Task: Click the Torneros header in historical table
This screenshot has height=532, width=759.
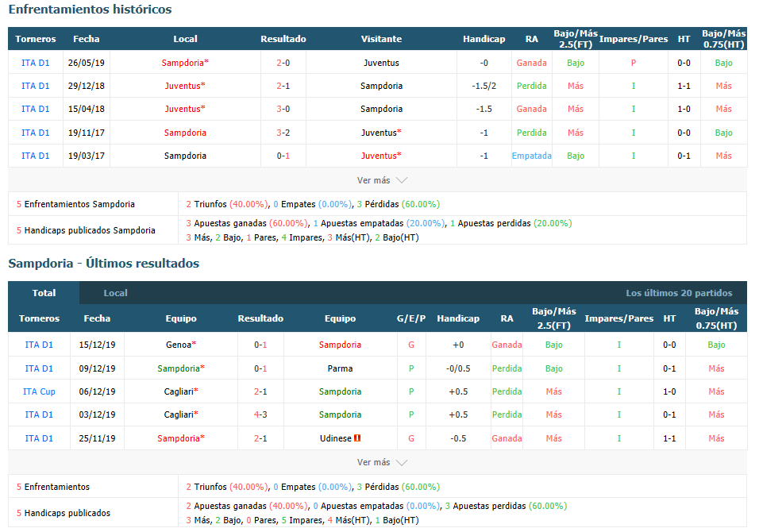Action: click(x=36, y=39)
